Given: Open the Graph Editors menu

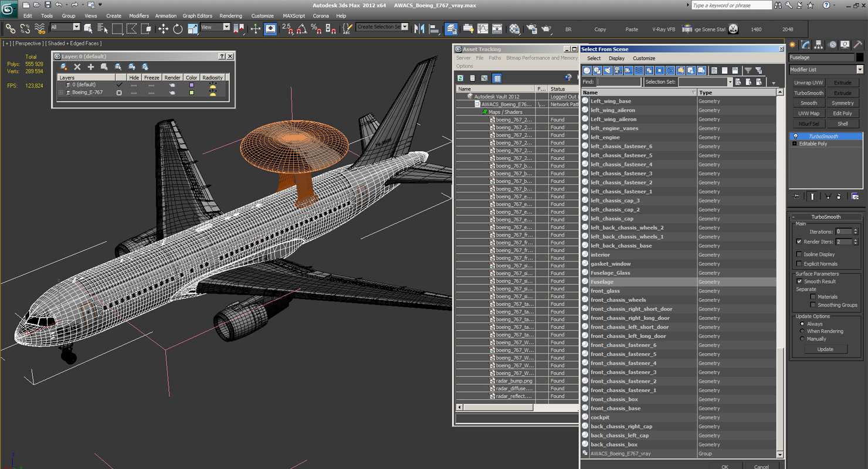Looking at the screenshot, I should [x=198, y=16].
